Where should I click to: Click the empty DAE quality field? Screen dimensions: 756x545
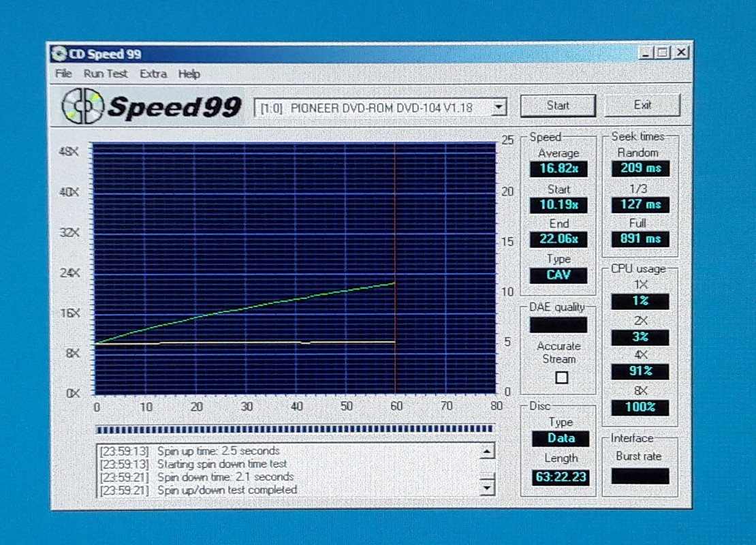coord(558,324)
